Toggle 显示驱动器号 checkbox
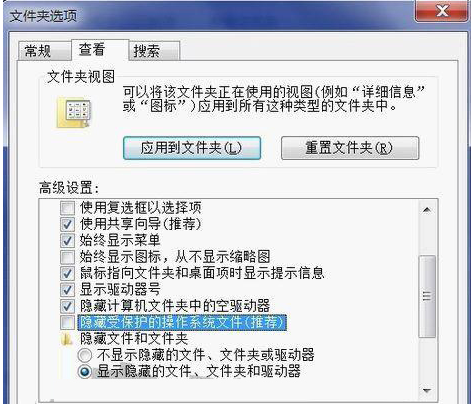Image resolution: width=471 pixels, height=404 pixels. (67, 290)
